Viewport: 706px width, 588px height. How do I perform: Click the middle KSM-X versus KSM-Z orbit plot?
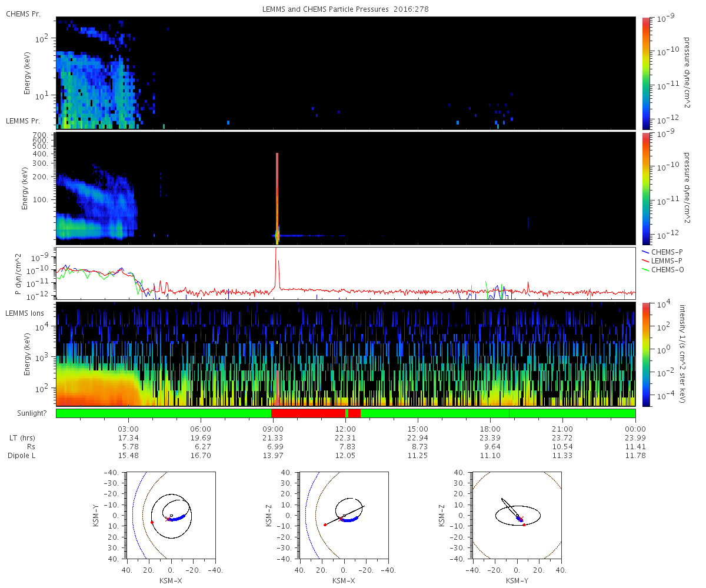tap(343, 514)
